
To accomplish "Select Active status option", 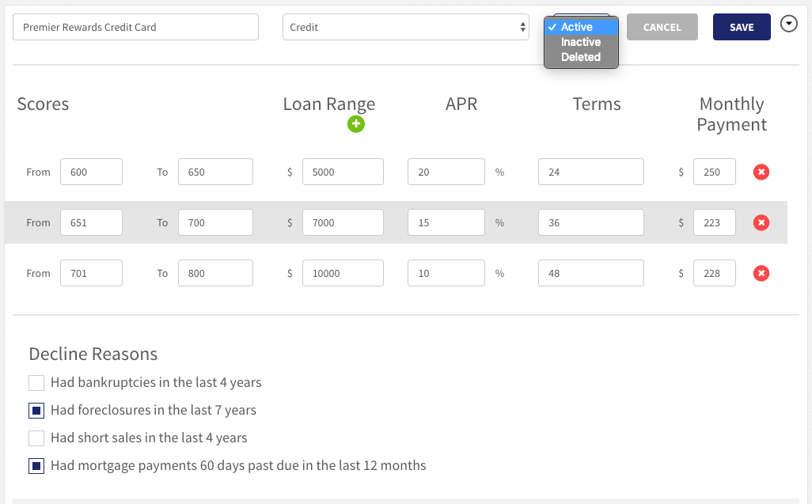I will click(581, 27).
